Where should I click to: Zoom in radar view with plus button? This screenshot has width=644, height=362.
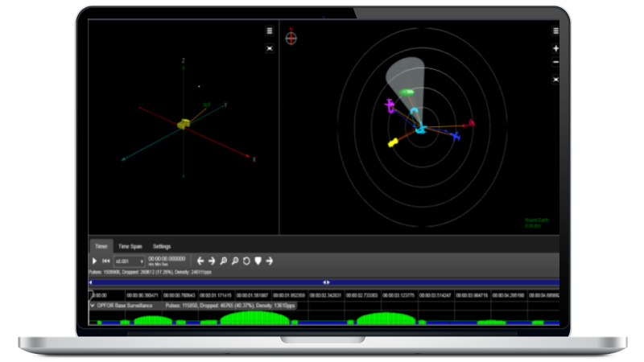click(555, 48)
